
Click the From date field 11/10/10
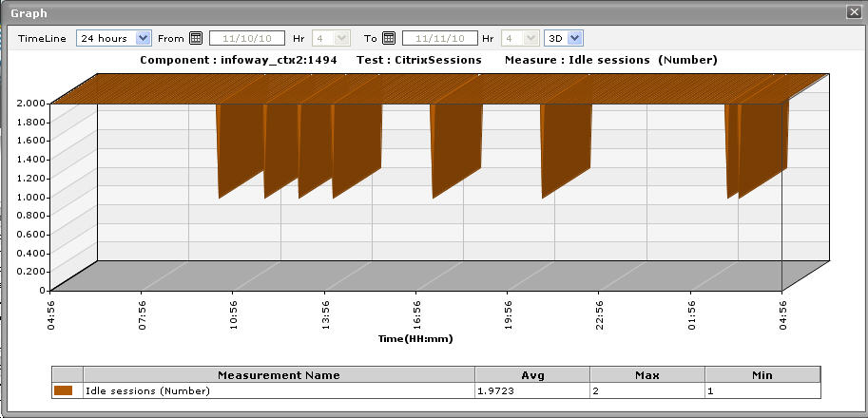[x=247, y=38]
